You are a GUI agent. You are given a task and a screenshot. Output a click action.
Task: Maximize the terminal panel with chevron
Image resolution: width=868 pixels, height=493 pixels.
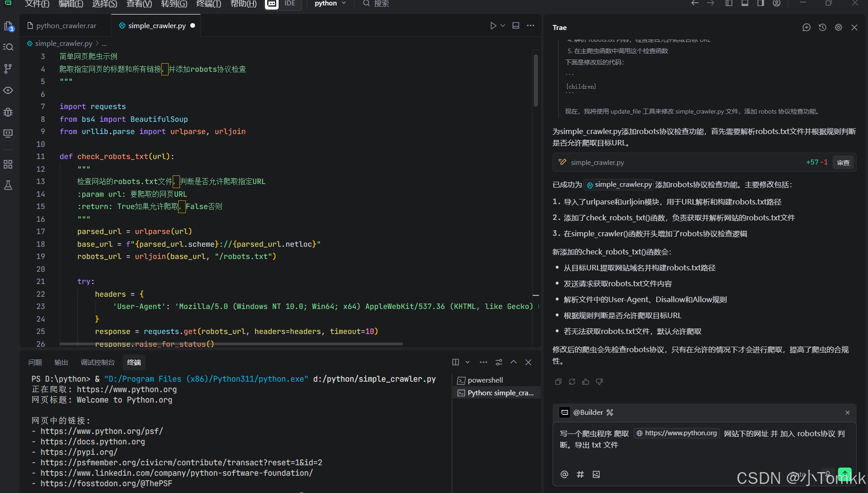(514, 362)
